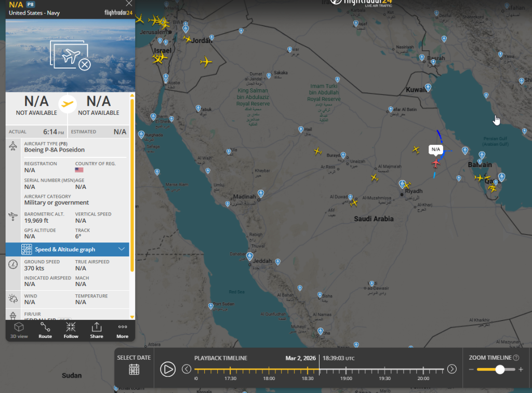The image size is (532, 393).
Task: Collapse the Speed & Altitude graph section
Action: (x=122, y=250)
